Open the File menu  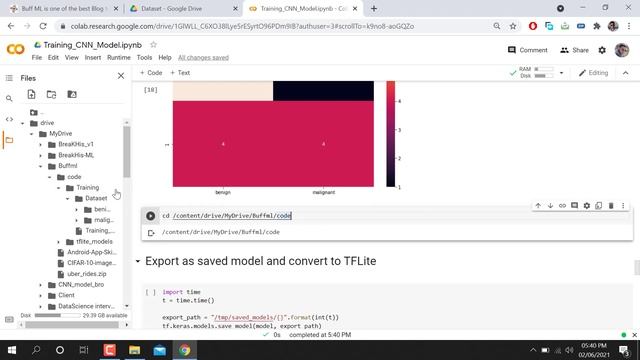(37, 58)
